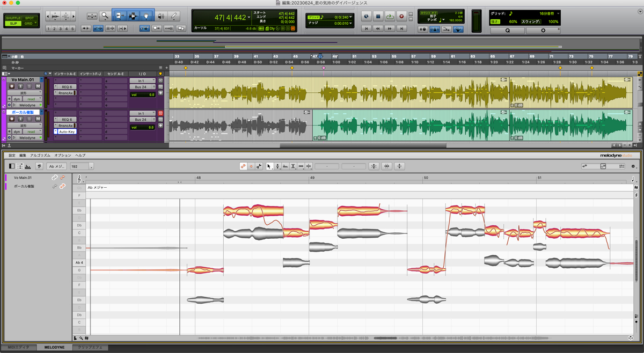Viewport: 644px width, 353px height.
Task: Open Melodyne アルゴリズム menu
Action: (x=40, y=155)
